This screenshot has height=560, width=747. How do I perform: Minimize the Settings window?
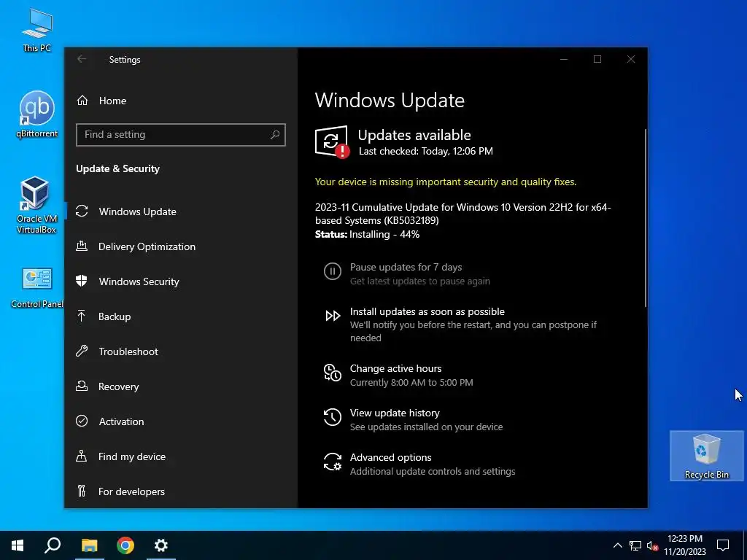564,59
